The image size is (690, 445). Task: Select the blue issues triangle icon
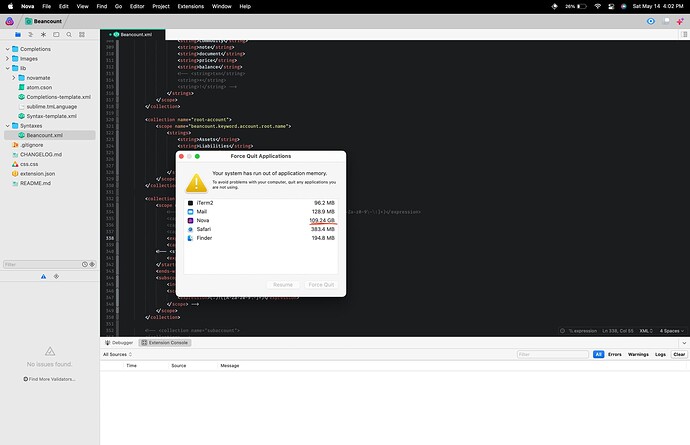click(x=43, y=276)
